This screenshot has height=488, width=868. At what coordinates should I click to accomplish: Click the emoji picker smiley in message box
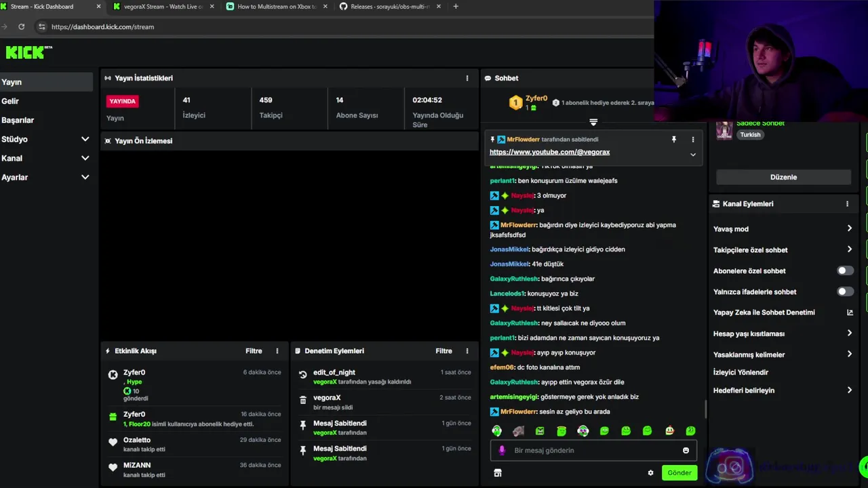point(686,450)
